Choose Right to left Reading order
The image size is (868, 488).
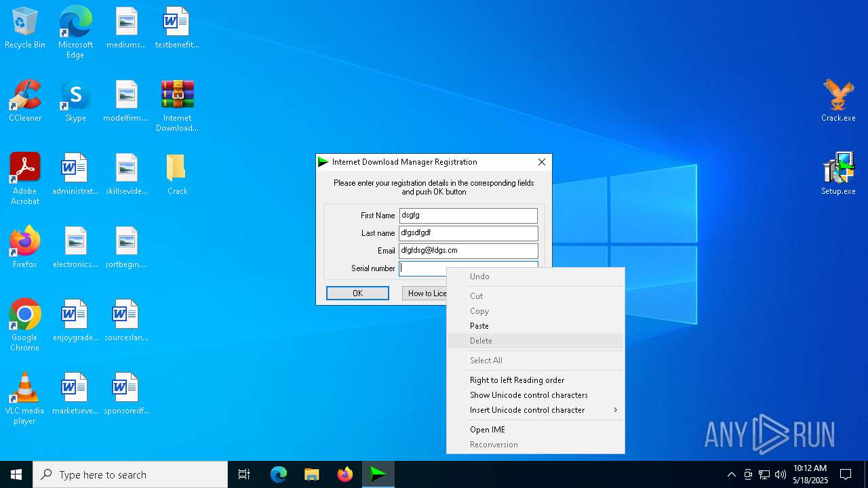pos(536,380)
